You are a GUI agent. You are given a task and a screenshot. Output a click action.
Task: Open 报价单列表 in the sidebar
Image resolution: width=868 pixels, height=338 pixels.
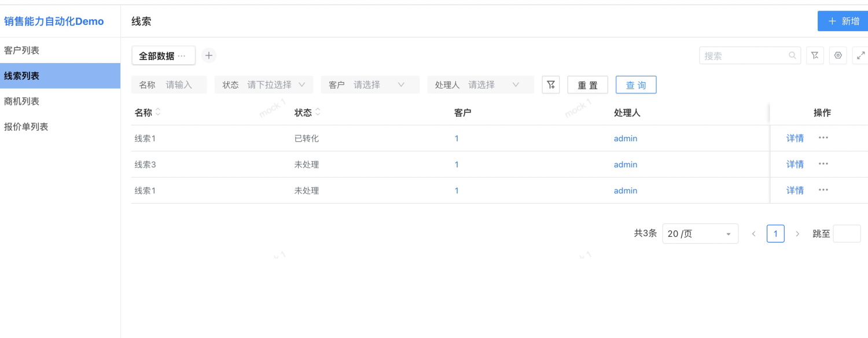click(60, 127)
